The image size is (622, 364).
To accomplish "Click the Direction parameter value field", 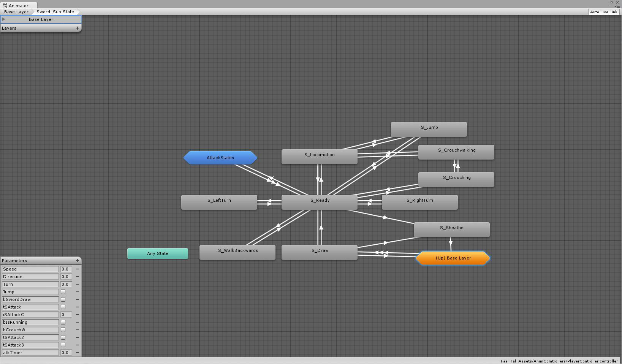I will (x=66, y=277).
